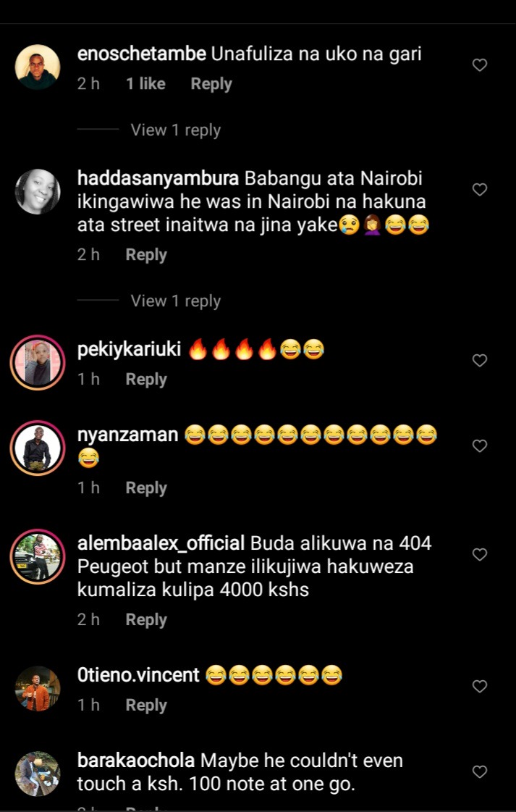This screenshot has height=812, width=516.
Task: Tap the heart beside nyanzaman's comment
Action: point(480,446)
